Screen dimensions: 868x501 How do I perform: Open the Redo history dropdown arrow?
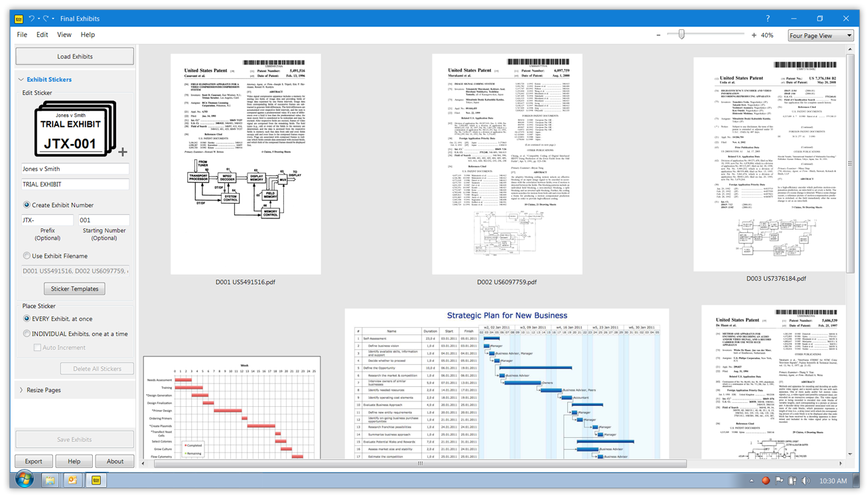[53, 19]
